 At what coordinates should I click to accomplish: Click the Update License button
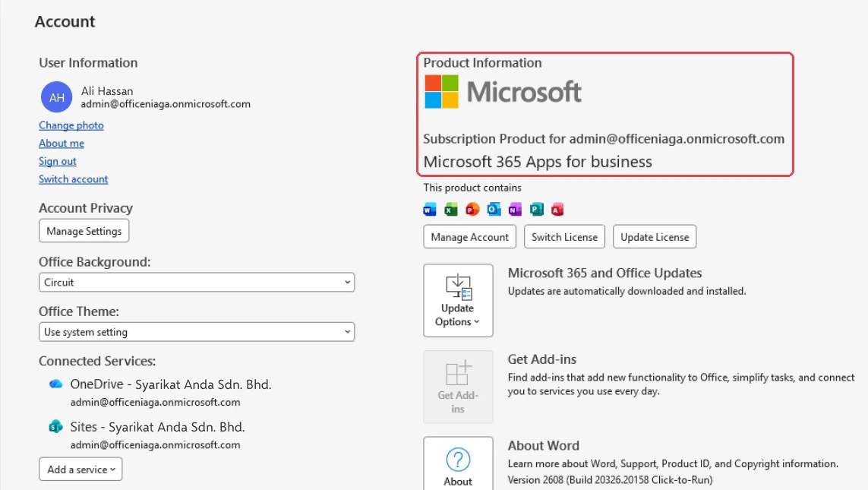(x=655, y=237)
